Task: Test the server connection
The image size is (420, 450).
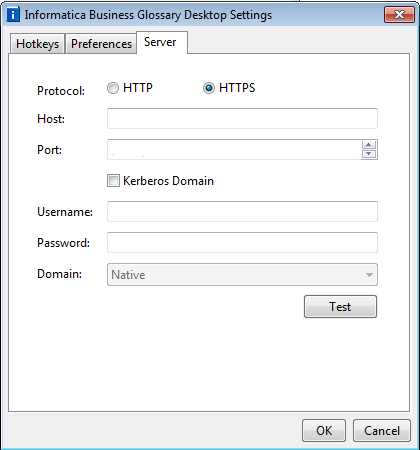Action: pos(340,306)
